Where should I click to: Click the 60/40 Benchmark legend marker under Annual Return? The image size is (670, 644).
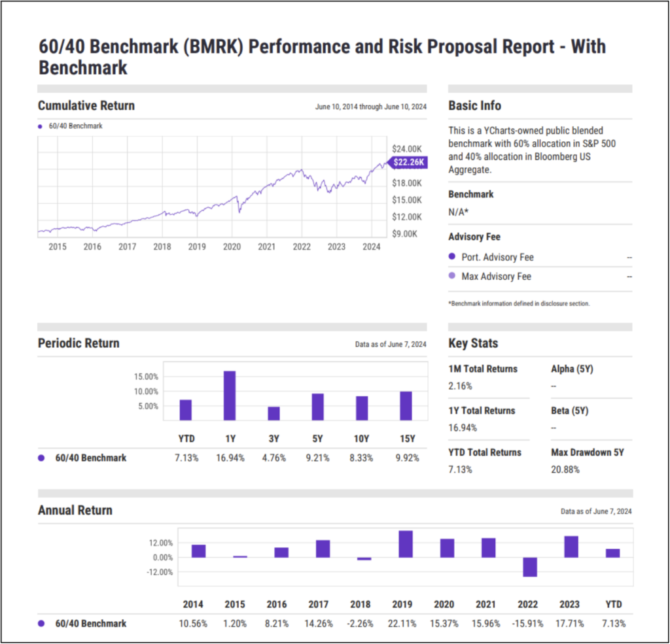[x=41, y=624]
